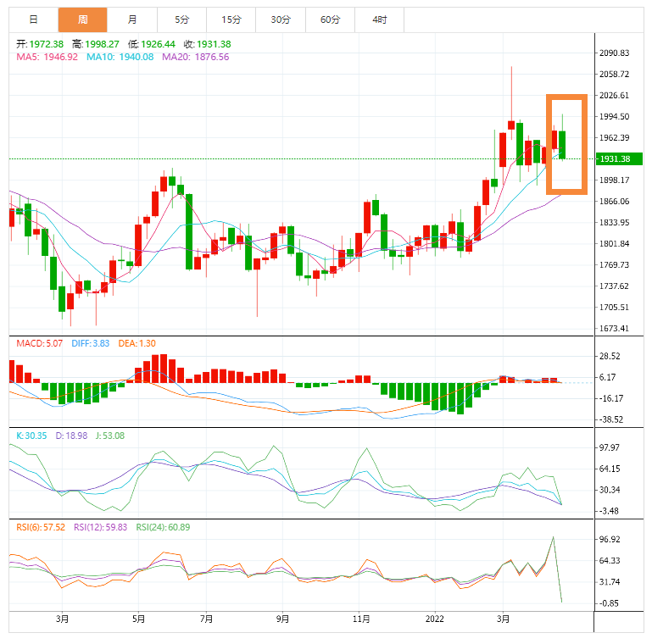Click the tallest red candle with long upper wick
The height and width of the screenshot is (644, 652).
coord(511,125)
